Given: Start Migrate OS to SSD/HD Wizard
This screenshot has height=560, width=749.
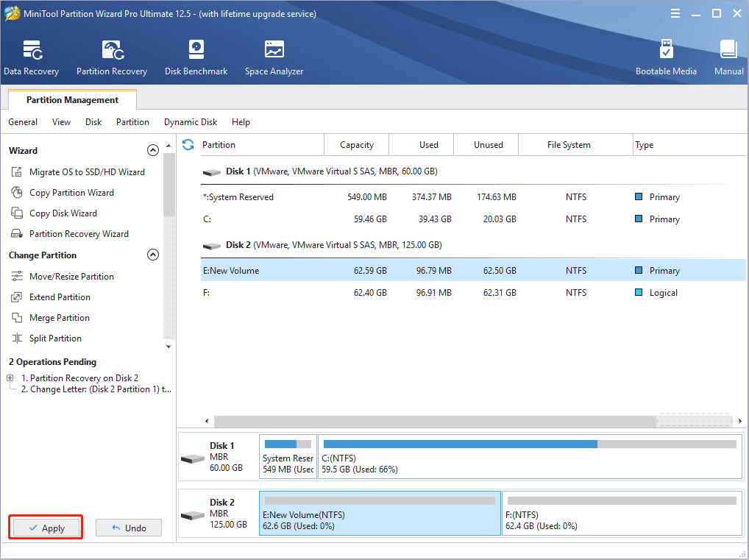Looking at the screenshot, I should click(x=87, y=172).
